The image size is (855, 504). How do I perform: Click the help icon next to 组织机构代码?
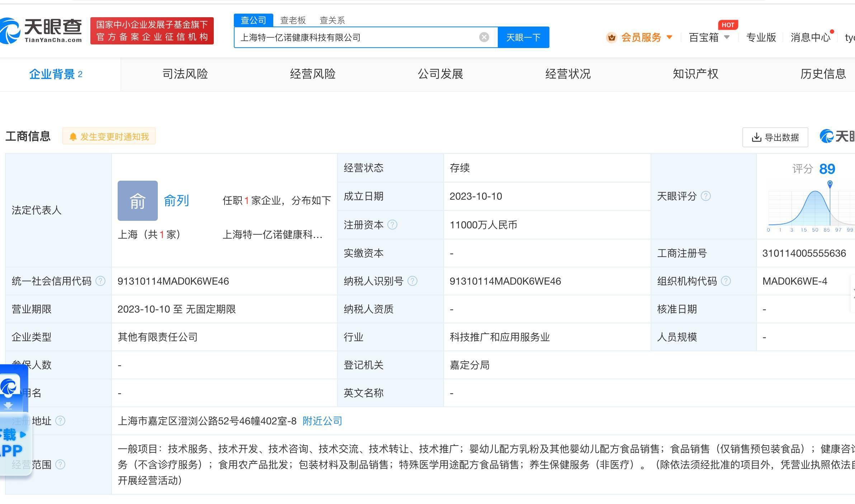coord(726,281)
